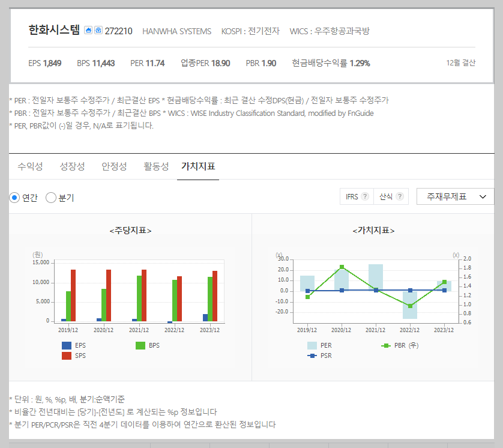Click the 2019/12 PSR blue data point

pyautogui.click(x=308, y=291)
